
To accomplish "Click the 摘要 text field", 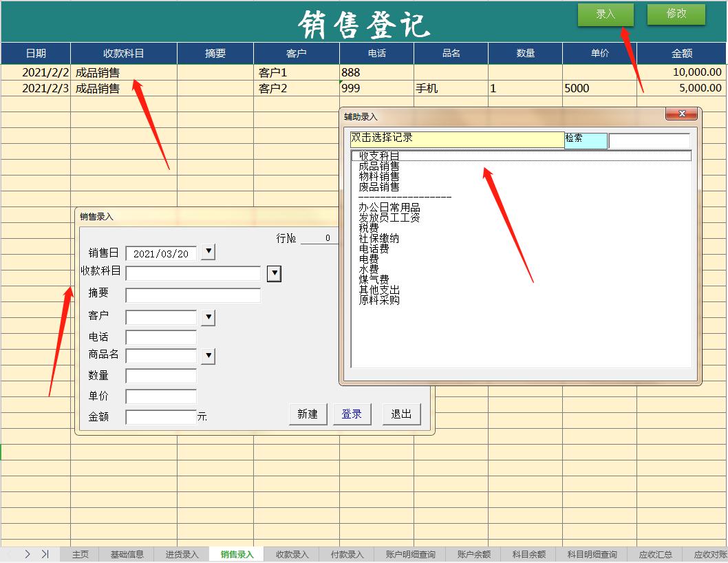I will click(x=193, y=296).
